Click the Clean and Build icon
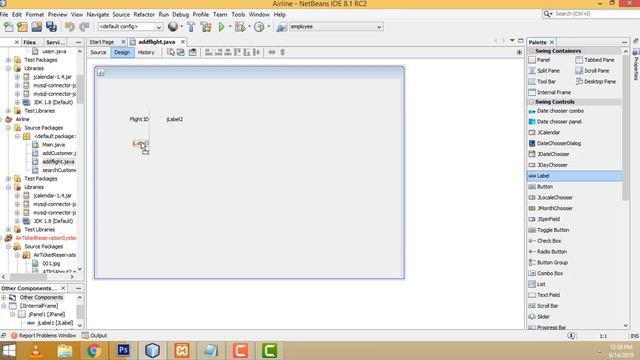 pyautogui.click(x=206, y=27)
